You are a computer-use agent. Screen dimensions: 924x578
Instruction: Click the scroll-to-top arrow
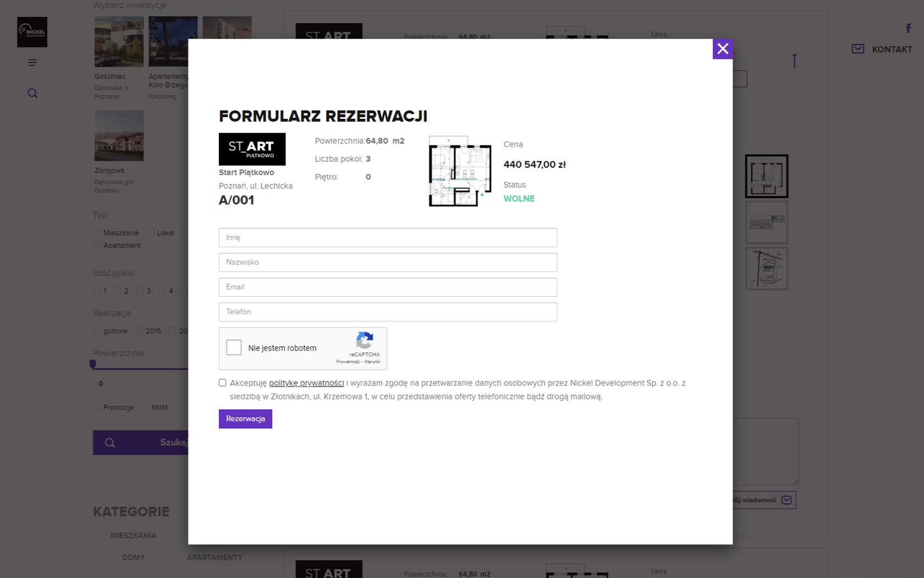click(794, 61)
